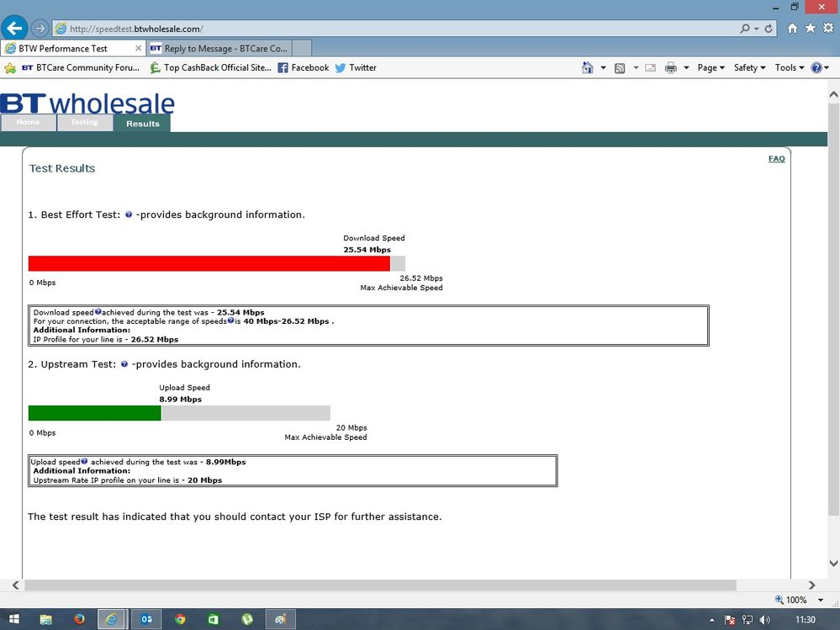Click the help icon after 'Download speed'

(x=98, y=312)
